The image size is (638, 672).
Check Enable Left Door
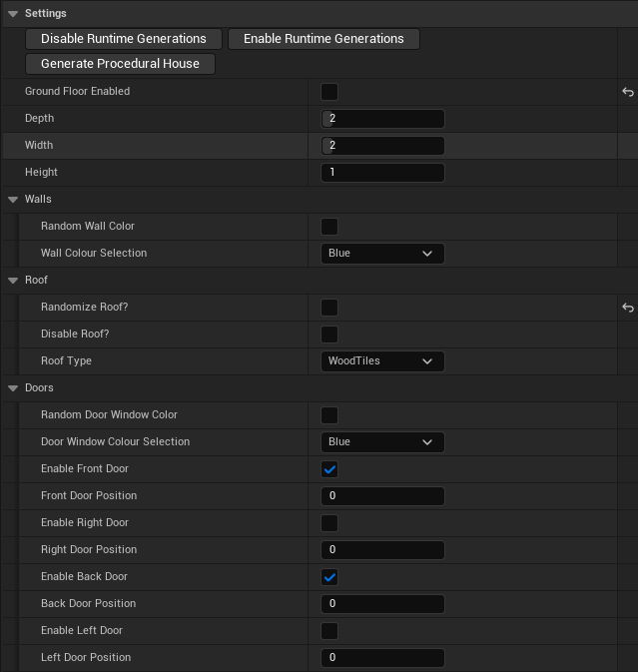pos(329,631)
